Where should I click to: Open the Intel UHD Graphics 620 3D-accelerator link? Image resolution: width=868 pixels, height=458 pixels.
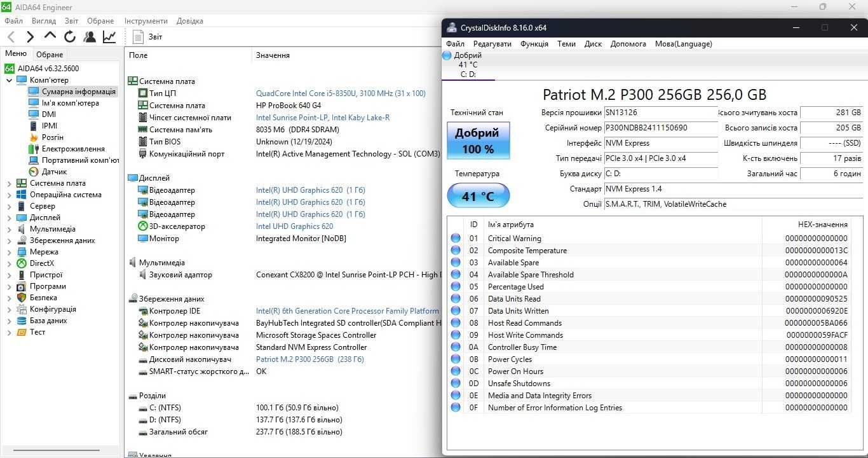(x=294, y=226)
